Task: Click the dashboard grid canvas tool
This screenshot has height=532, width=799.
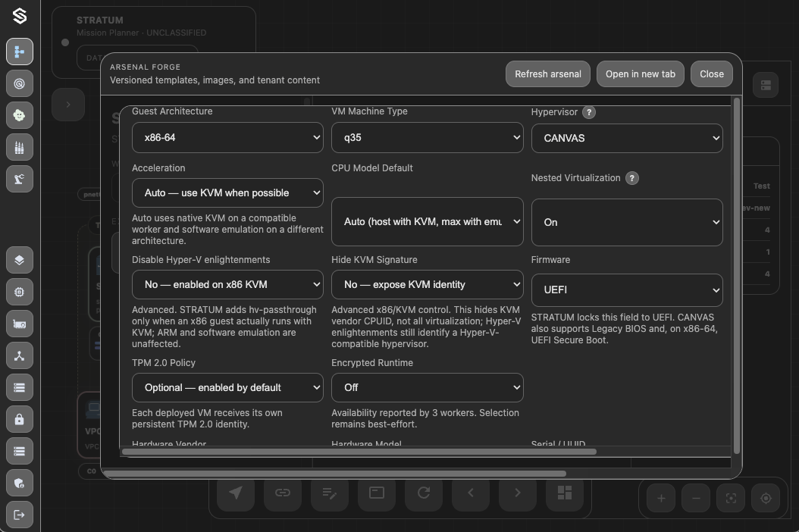Action: (x=565, y=493)
